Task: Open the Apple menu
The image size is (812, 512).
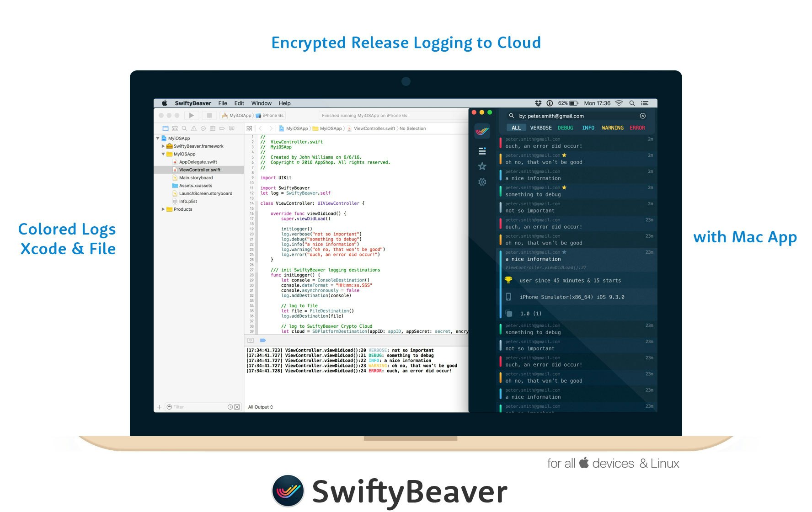Action: pyautogui.click(x=165, y=103)
